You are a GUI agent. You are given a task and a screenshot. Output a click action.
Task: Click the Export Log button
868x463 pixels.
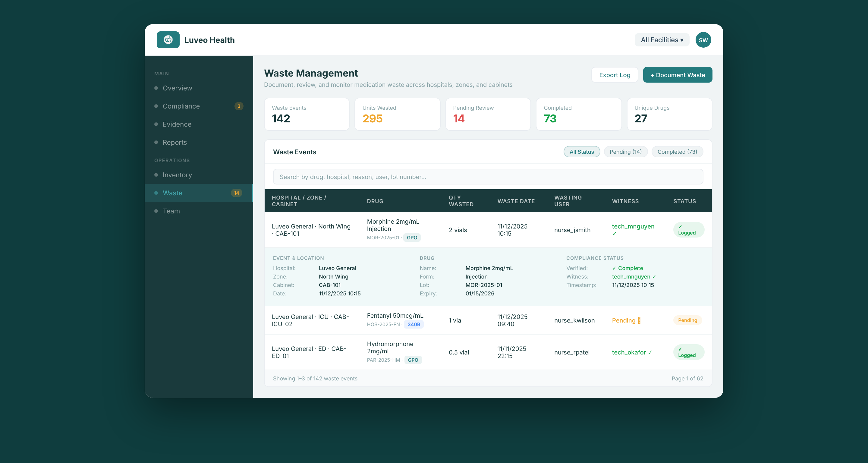615,75
